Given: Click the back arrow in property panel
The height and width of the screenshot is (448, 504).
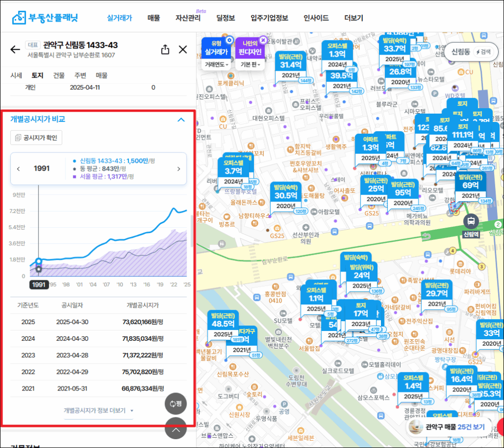Looking at the screenshot, I should pyautogui.click(x=15, y=49).
